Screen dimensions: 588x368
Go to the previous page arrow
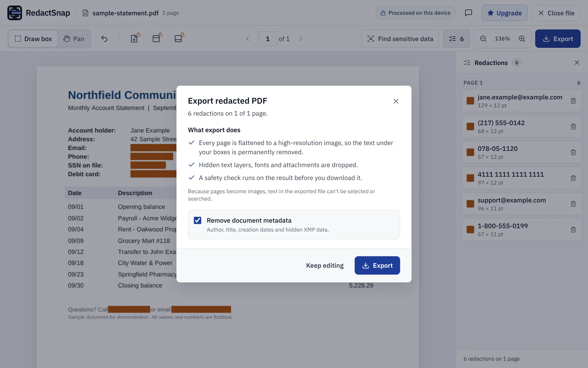click(x=247, y=39)
